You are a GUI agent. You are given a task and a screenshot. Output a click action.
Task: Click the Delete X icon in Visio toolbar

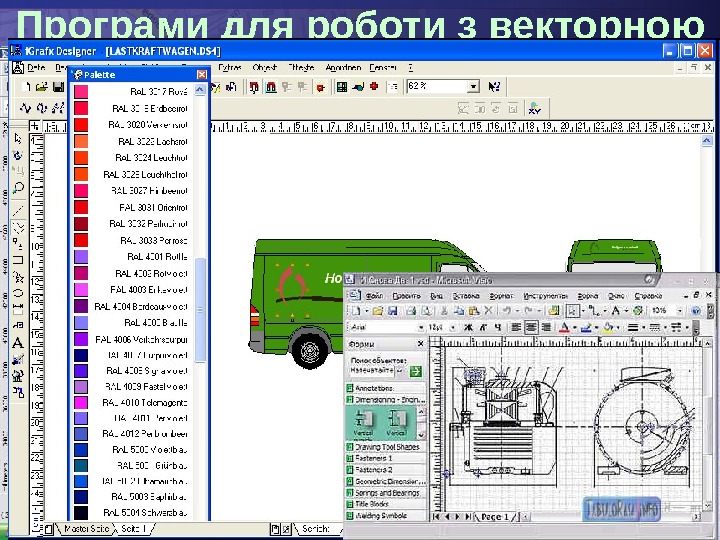coord(488,311)
